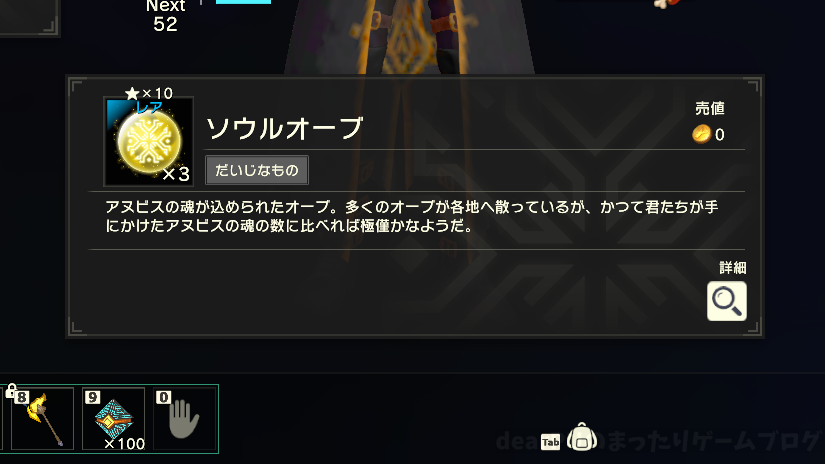
Task: Click the cyan experience bar at top
Action: [244, 2]
